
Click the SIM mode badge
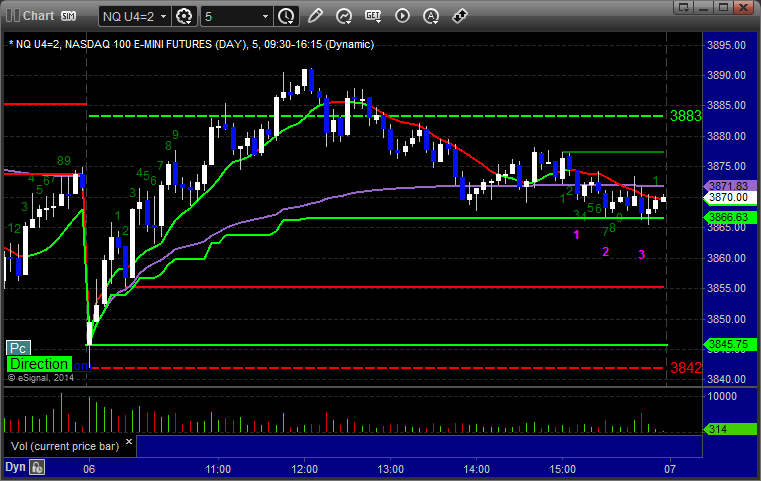click(x=68, y=16)
